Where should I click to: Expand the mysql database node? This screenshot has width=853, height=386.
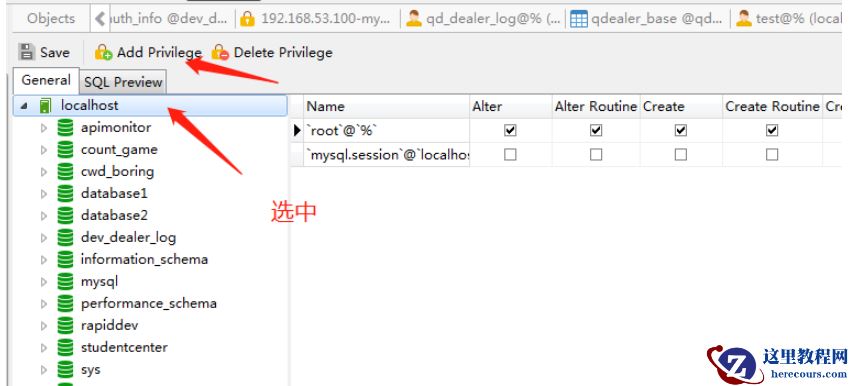pyautogui.click(x=44, y=282)
